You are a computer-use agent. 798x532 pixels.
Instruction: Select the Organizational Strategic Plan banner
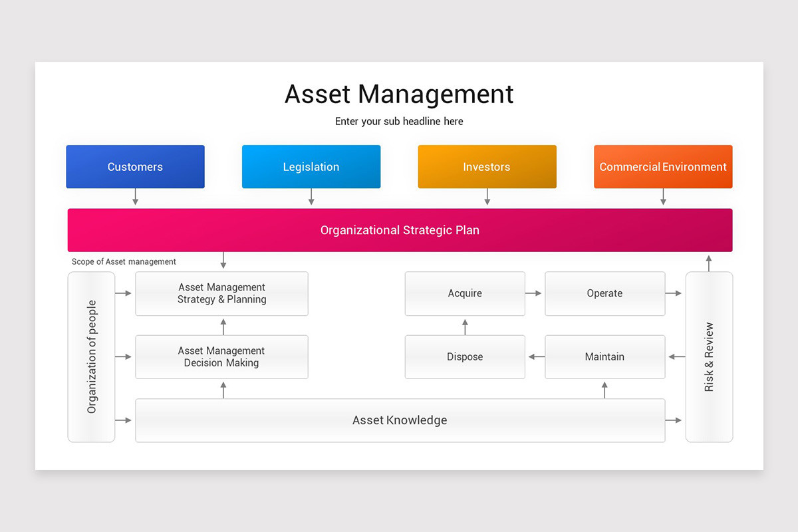pyautogui.click(x=399, y=230)
